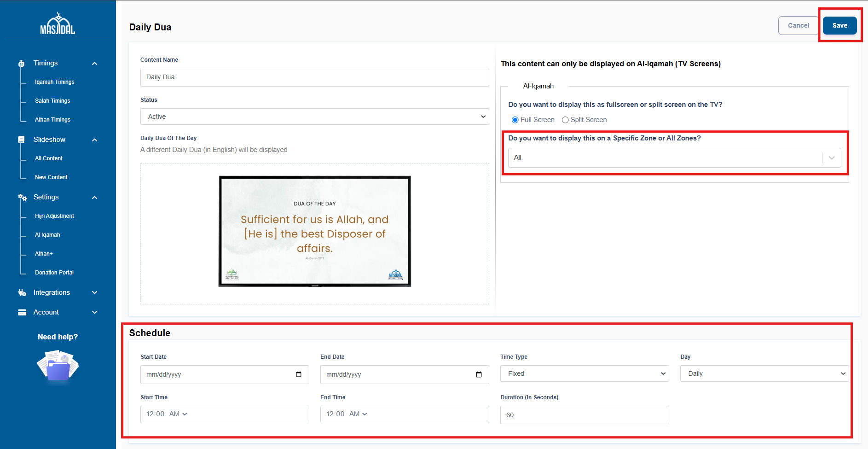Click the Integrations plug icon
Viewport: 868px width, 449px height.
[22, 292]
